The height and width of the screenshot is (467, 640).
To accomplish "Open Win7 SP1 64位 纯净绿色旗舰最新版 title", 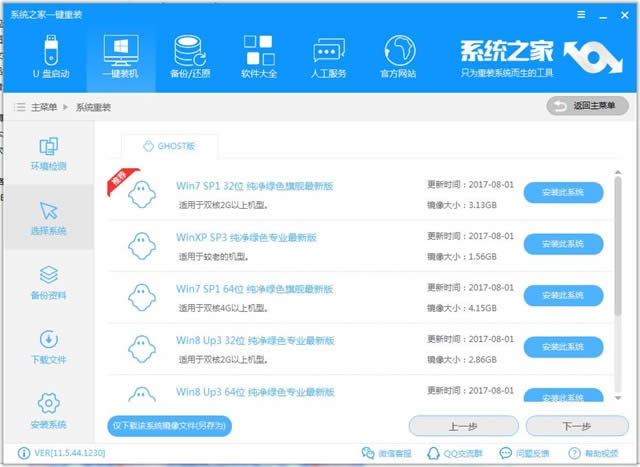I will tap(255, 289).
